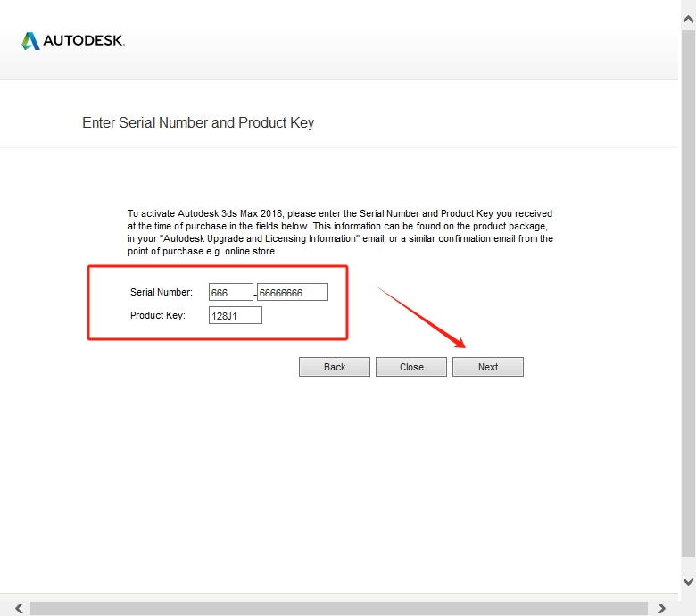This screenshot has width=696, height=616.
Task: Click the "Product Key:" label
Action: pyautogui.click(x=157, y=315)
